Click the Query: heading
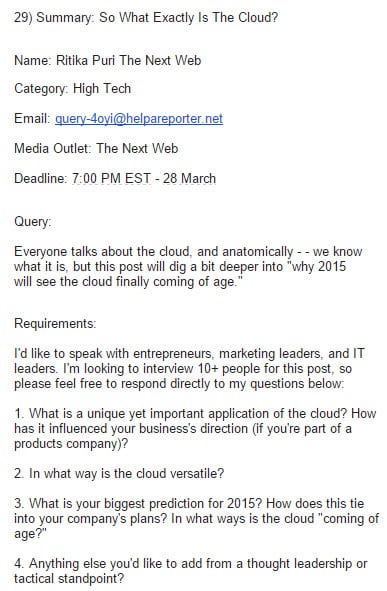The image size is (387, 591). (32, 221)
